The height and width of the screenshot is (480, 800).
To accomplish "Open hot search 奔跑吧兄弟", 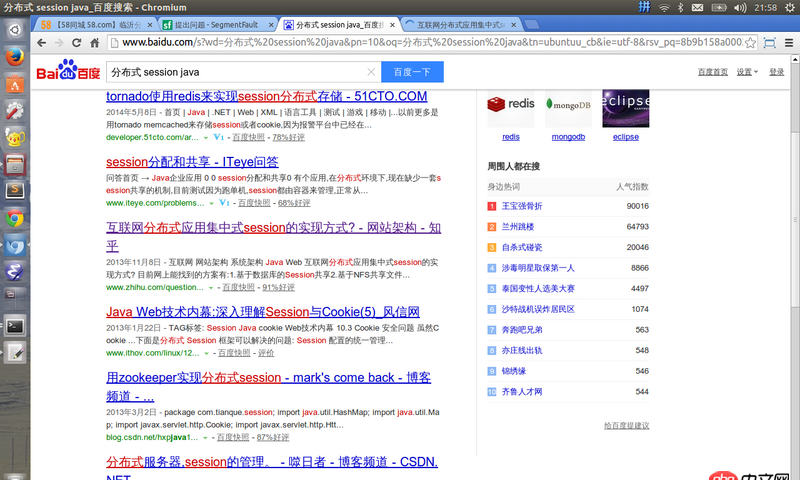I will 522,330.
